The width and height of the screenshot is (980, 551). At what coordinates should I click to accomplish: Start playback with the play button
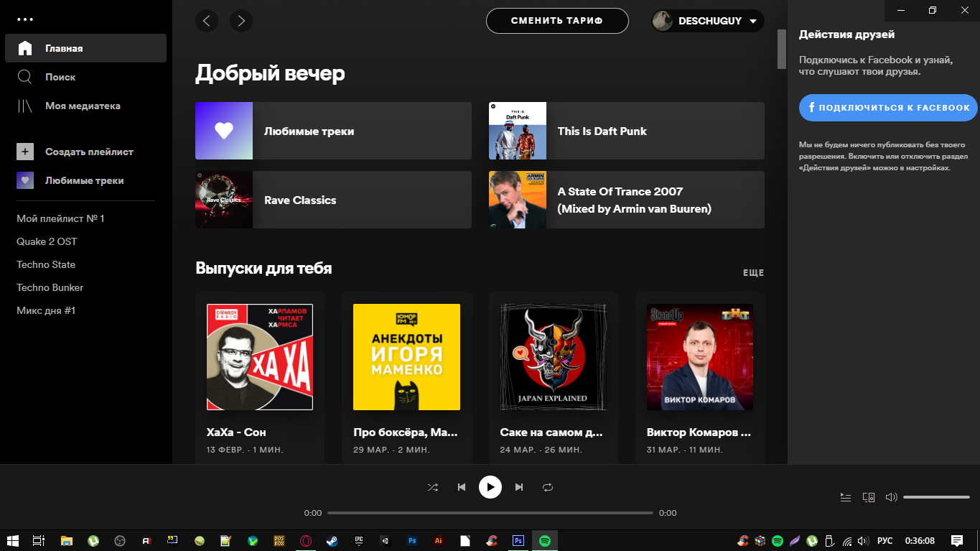(x=490, y=487)
